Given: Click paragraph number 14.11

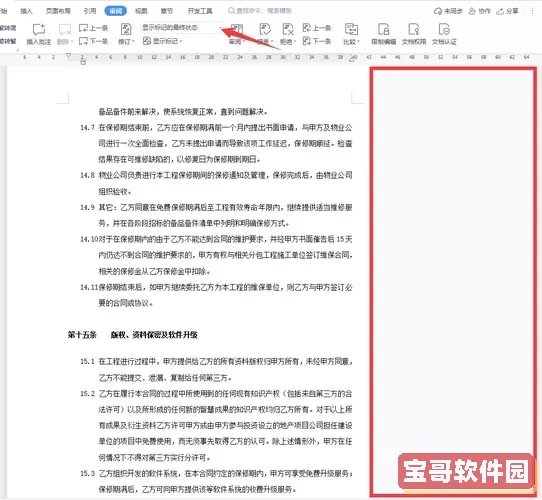Looking at the screenshot, I should click(89, 287).
